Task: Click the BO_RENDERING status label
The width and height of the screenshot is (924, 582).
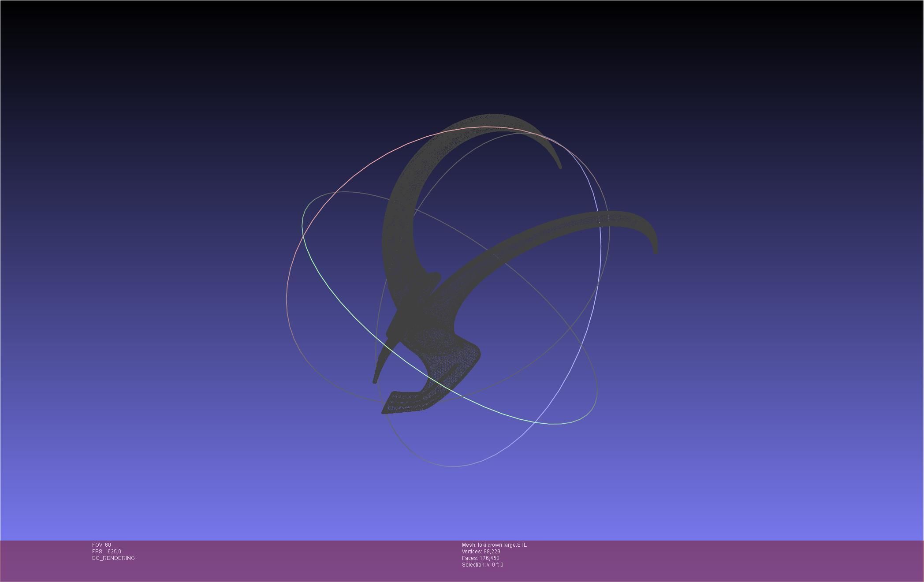Action: [x=113, y=558]
